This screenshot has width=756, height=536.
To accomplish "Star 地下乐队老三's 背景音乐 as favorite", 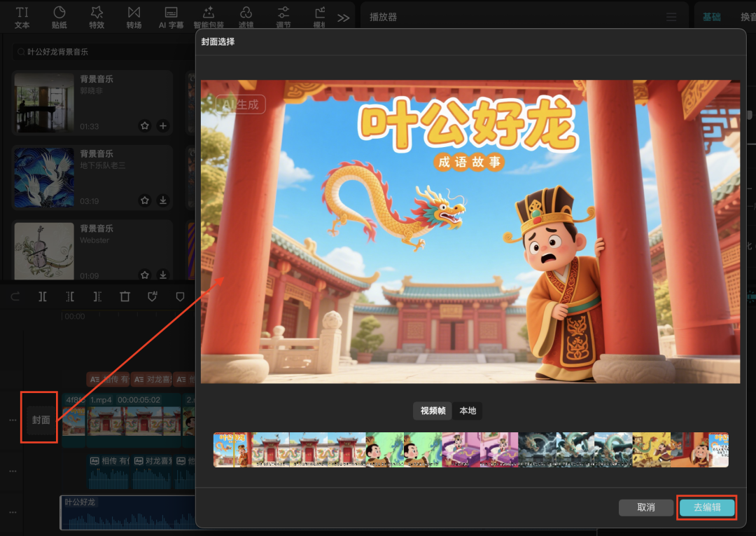I will coord(145,200).
